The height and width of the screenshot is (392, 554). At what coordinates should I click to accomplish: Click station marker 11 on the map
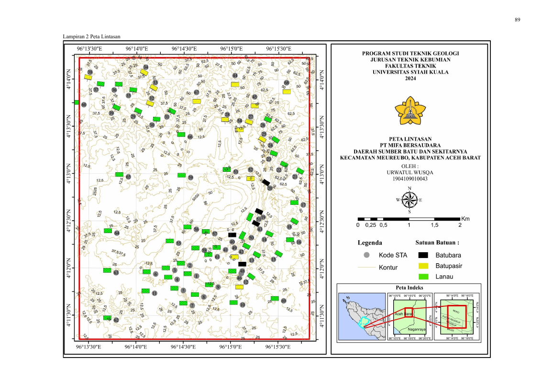tap(155, 293)
